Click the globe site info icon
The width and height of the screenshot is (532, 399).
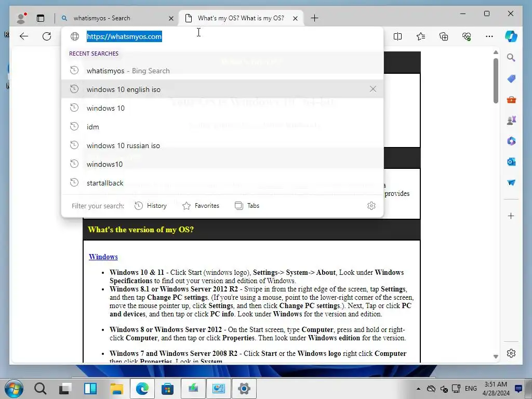pos(75,36)
